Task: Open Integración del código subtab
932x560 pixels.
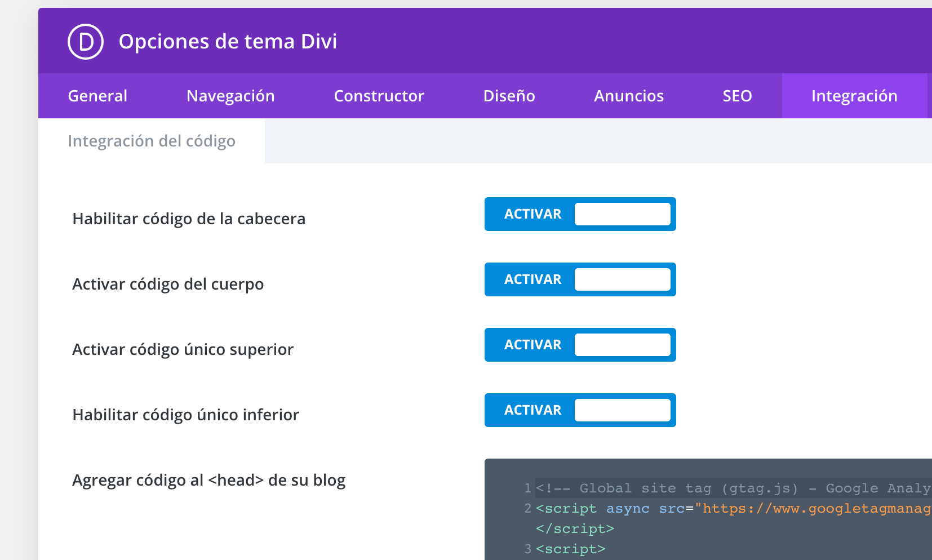Action: pos(152,141)
